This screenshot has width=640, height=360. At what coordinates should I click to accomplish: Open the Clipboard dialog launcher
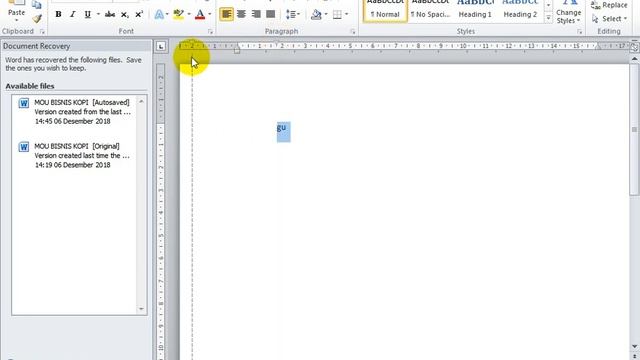42,31
